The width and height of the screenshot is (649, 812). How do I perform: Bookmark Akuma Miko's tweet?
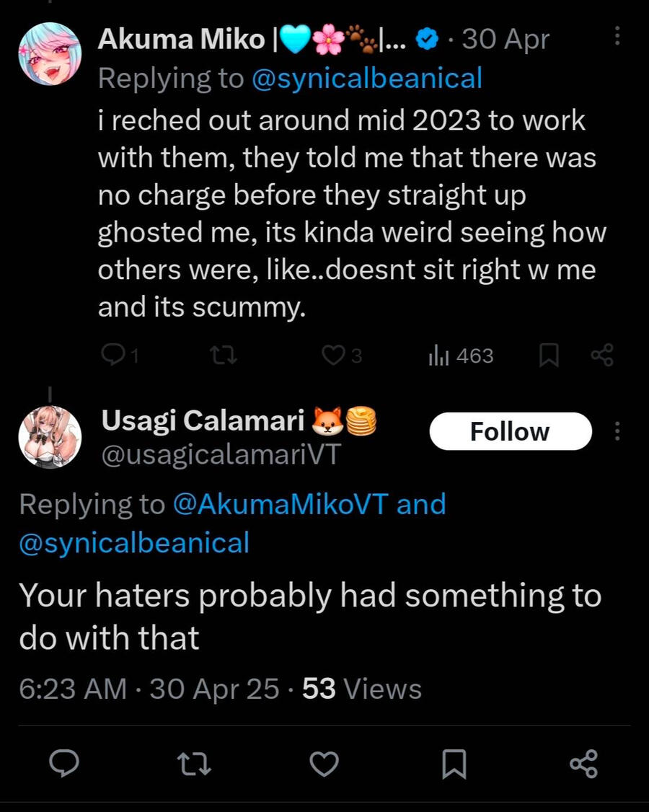tap(549, 355)
